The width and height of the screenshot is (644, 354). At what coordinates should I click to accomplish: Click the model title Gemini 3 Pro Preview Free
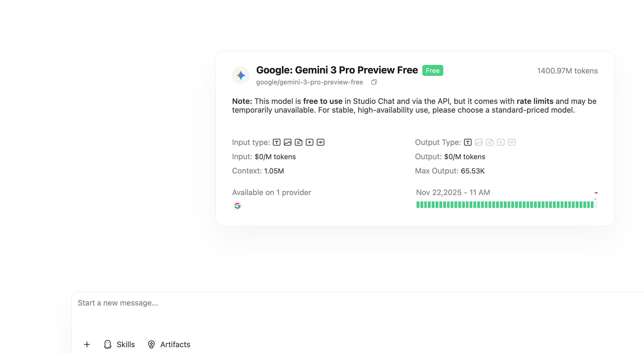tap(337, 70)
